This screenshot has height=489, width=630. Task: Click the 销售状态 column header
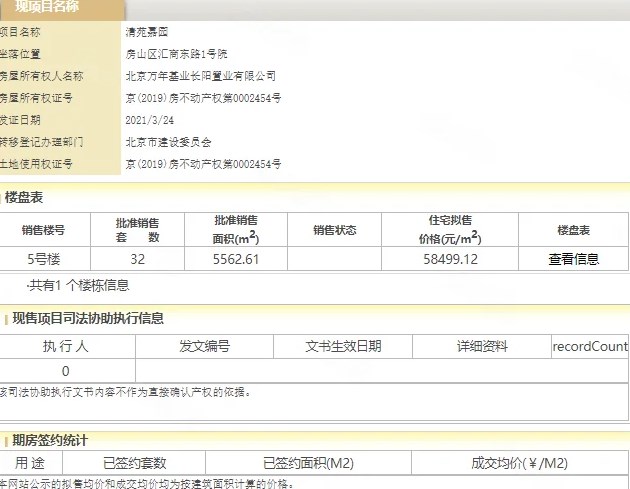(334, 230)
